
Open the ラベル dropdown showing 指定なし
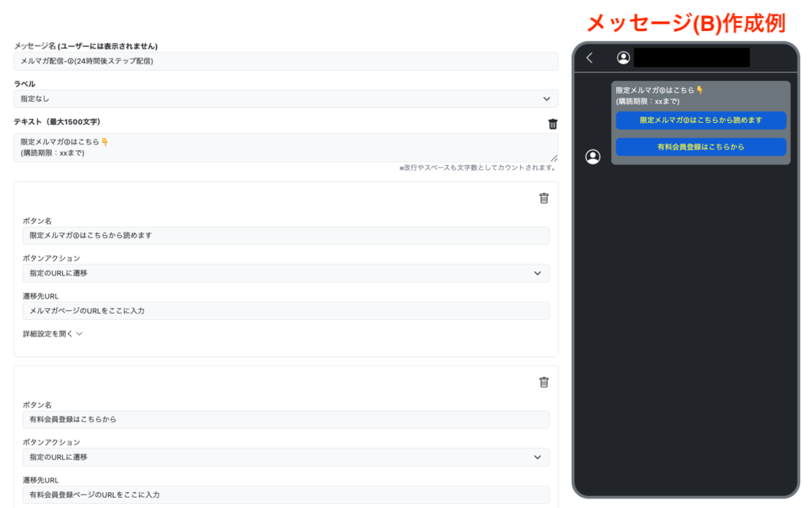pos(285,98)
